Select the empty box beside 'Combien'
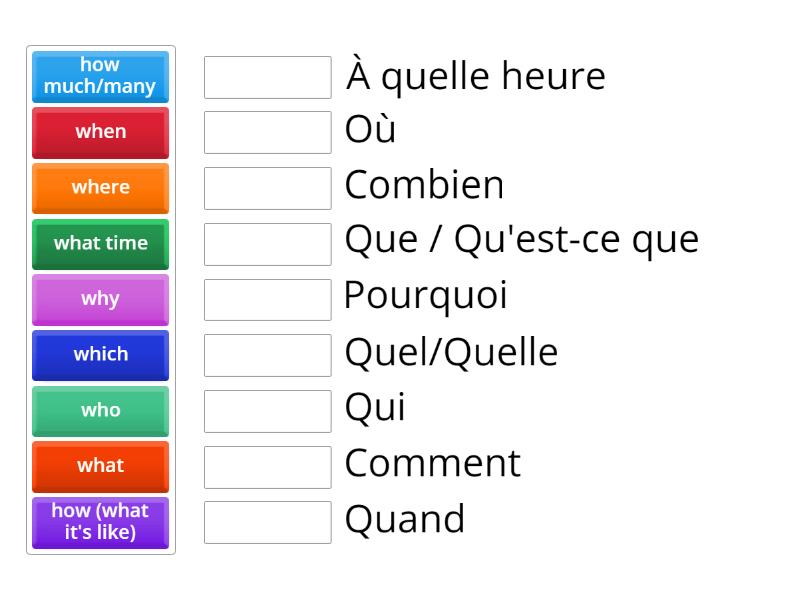Image resolution: width=800 pixels, height=600 pixels. 266,187
